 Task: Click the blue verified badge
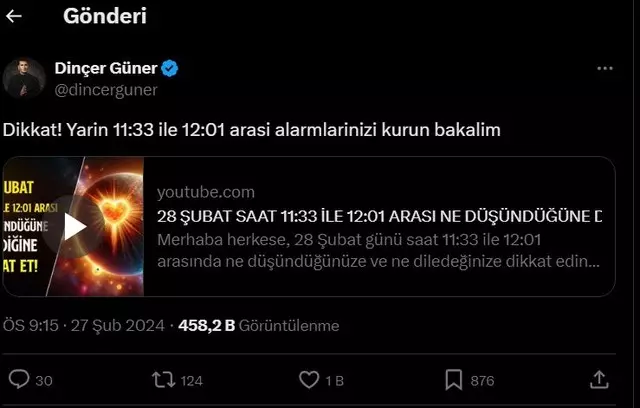(169, 69)
